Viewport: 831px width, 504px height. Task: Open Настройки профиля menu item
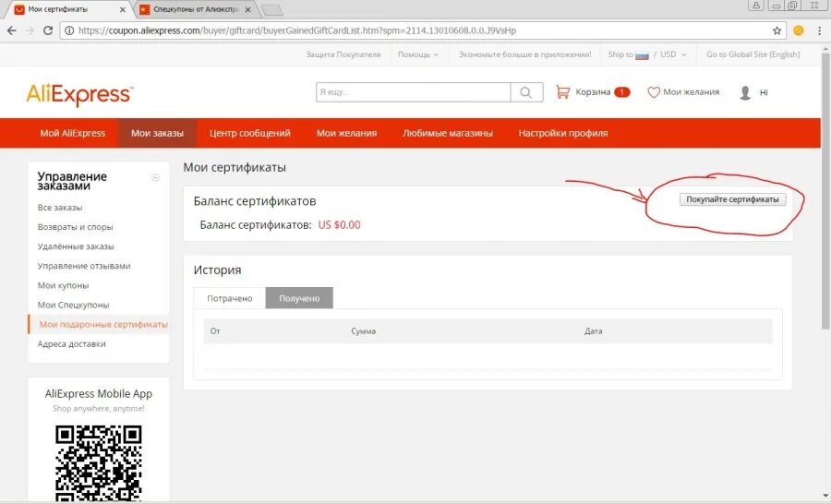click(563, 134)
